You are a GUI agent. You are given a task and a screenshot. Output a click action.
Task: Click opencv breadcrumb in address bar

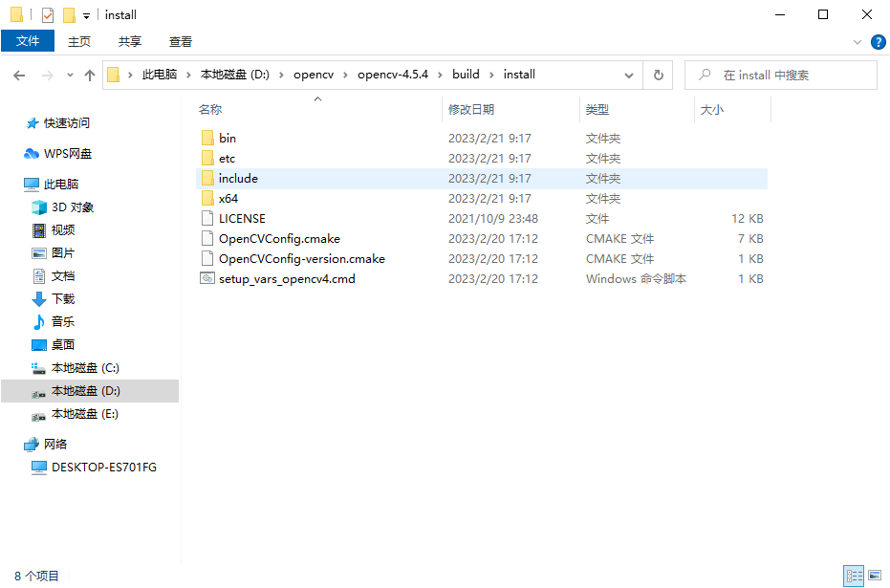(x=314, y=75)
